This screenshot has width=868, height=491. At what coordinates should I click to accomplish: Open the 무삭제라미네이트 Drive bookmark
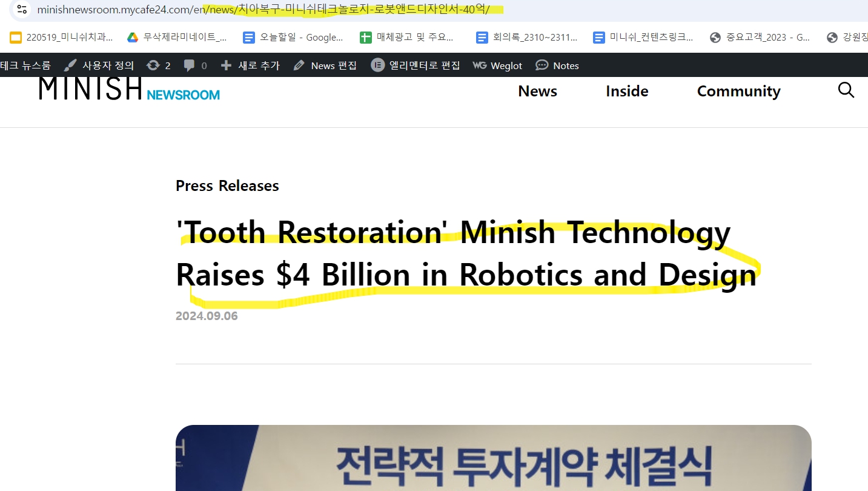[177, 38]
